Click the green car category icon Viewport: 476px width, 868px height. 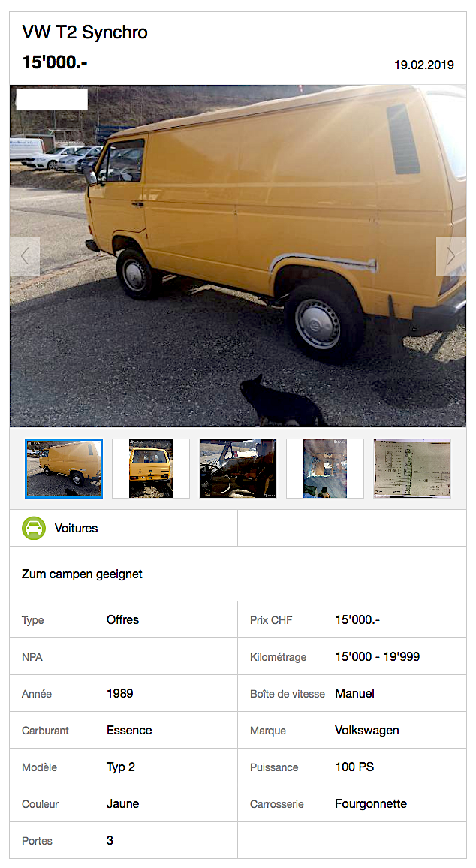coord(34,528)
